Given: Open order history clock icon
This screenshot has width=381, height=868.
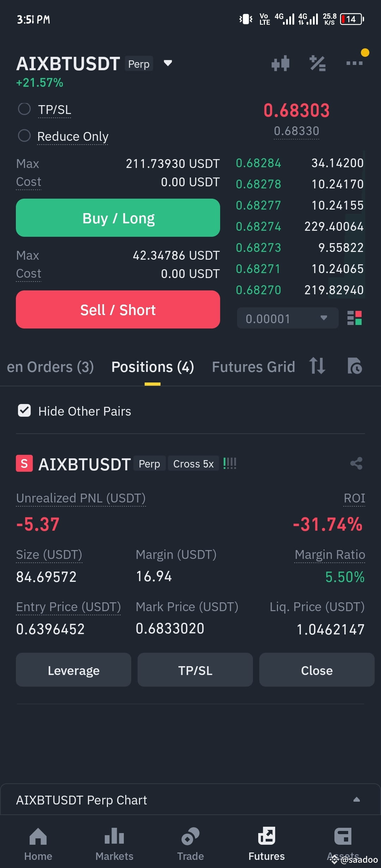Looking at the screenshot, I should pos(355,366).
